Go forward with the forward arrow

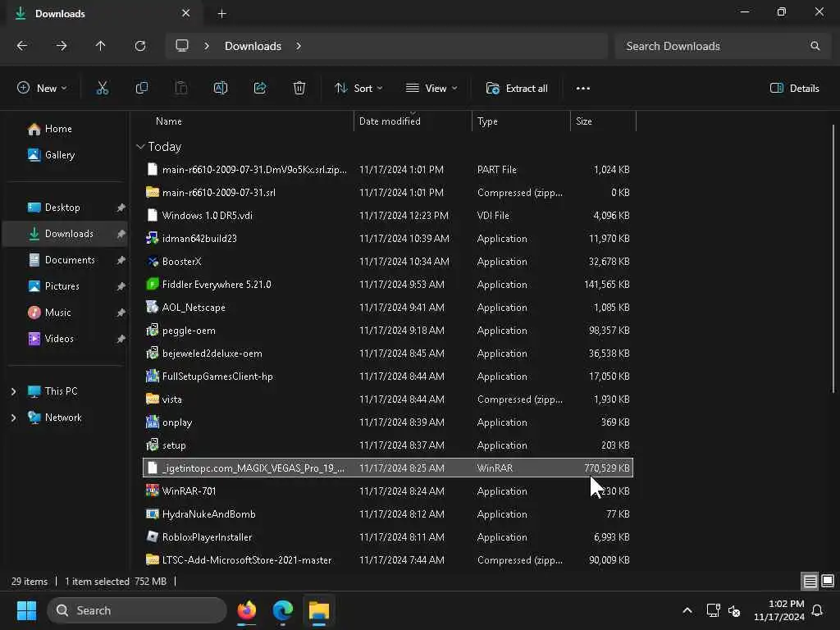pos(61,46)
